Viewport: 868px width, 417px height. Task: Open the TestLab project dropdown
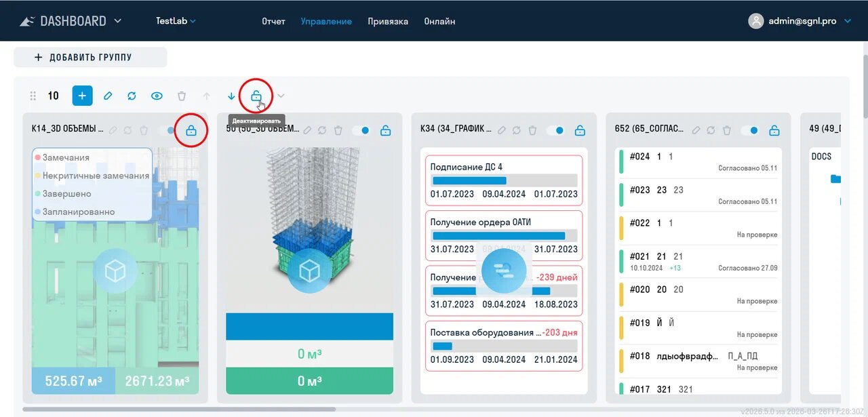click(x=176, y=21)
